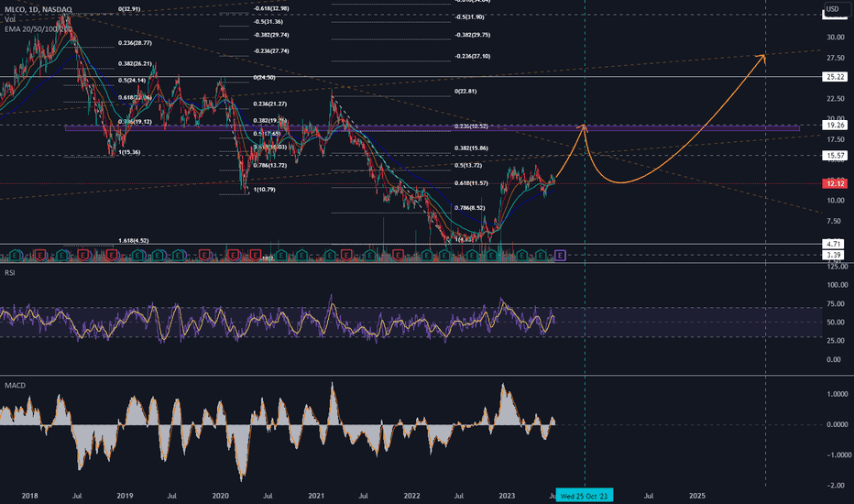
Task: Click the -0.5(31.90) Fibonacci label
Action: click(x=469, y=16)
